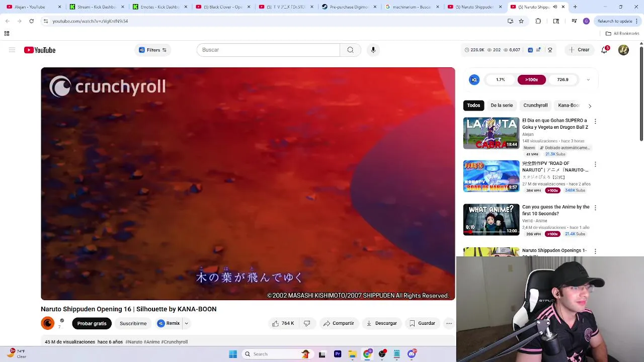Viewport: 644px width, 362px height.
Task: Click the #Naruto hashtag
Action: pyautogui.click(x=134, y=342)
